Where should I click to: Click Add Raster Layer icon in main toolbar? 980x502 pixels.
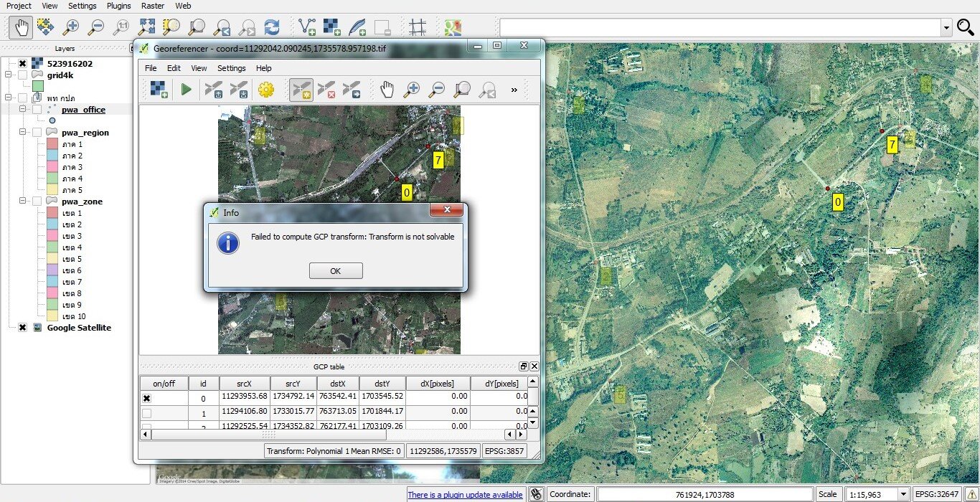[x=332, y=28]
